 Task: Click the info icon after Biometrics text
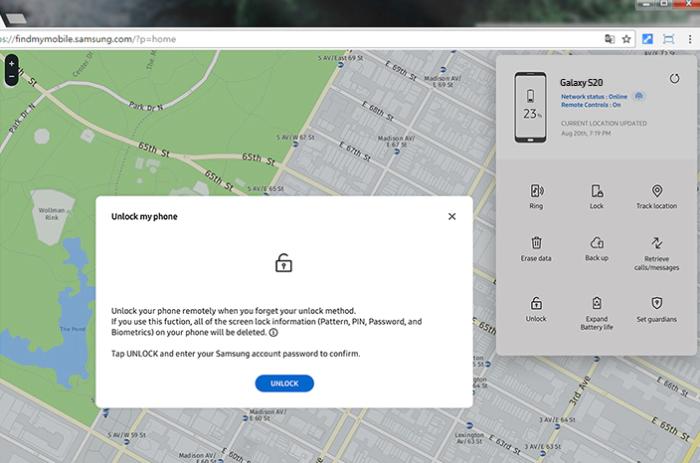click(x=273, y=334)
